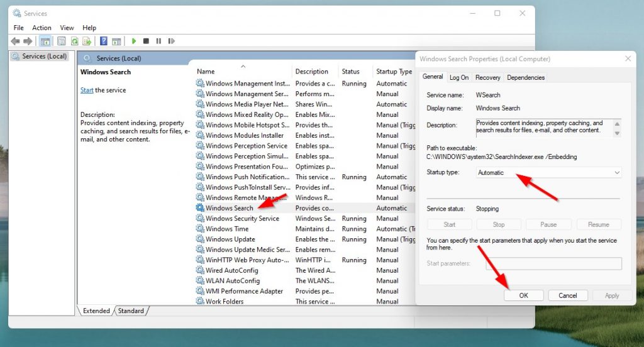
Task: Click gear icon next to Windows Modules Installer
Action: coord(200,135)
